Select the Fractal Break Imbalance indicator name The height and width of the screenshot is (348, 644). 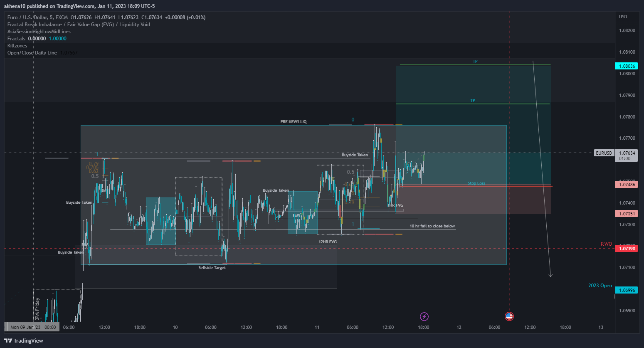(79, 25)
